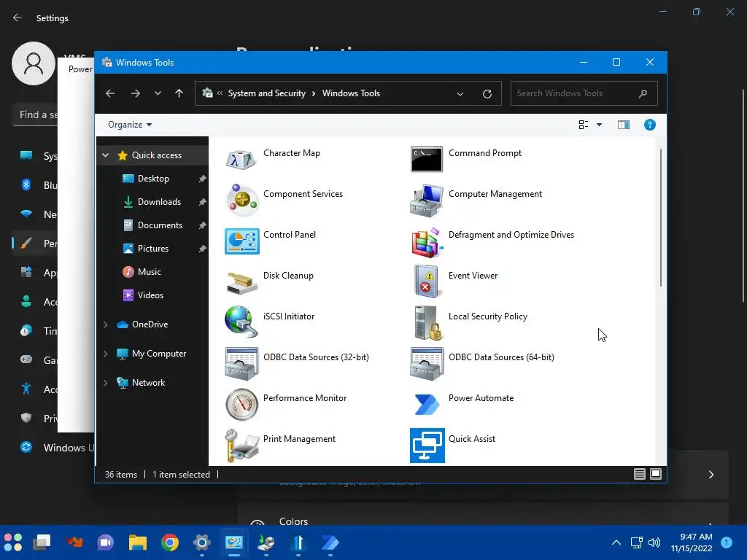Select Pictures in Quick access
Image resolution: width=747 pixels, height=560 pixels.
(153, 249)
